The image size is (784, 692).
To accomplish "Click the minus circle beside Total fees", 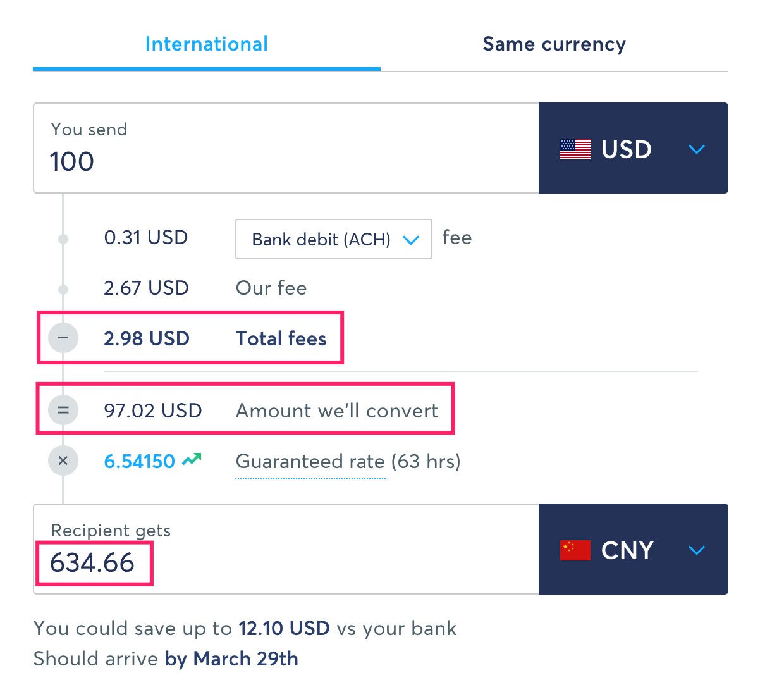I will [63, 338].
